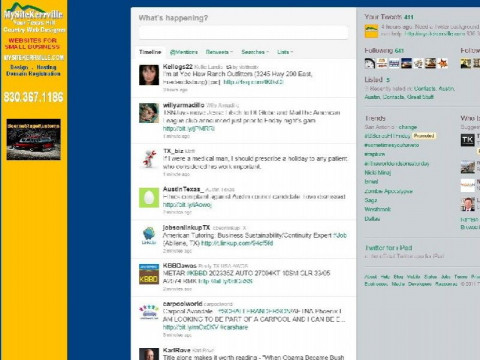This screenshot has height=360, width=480.
Task: Click the first Followers avatar thumbnail
Action: coord(466,63)
